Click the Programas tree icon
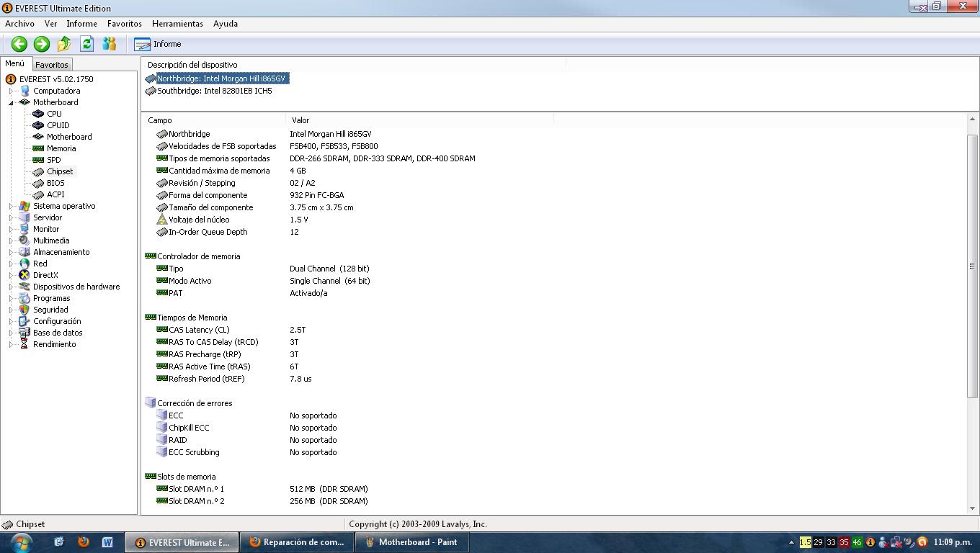Image resolution: width=980 pixels, height=553 pixels. coord(24,298)
